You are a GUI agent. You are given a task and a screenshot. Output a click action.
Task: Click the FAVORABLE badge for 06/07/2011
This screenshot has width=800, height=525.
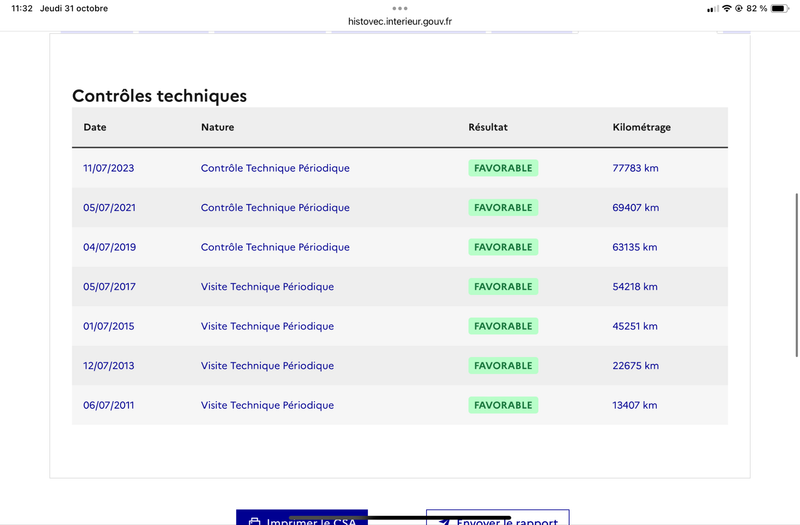(x=503, y=405)
